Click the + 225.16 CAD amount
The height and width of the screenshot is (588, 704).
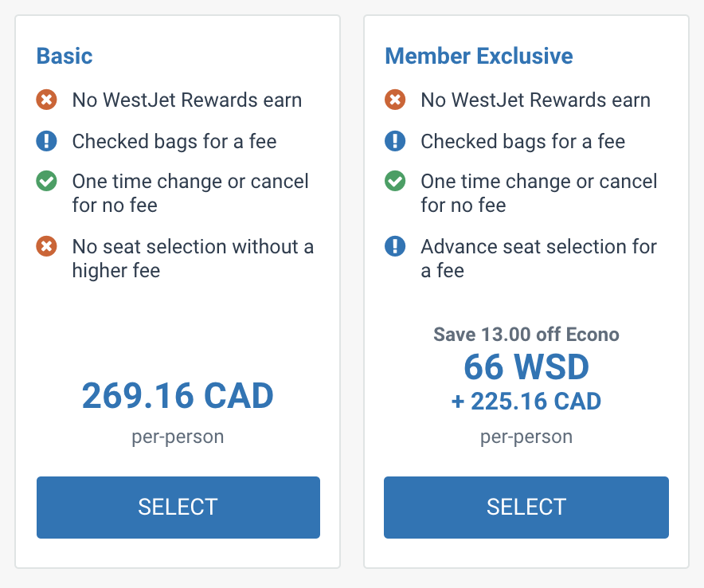point(526,402)
